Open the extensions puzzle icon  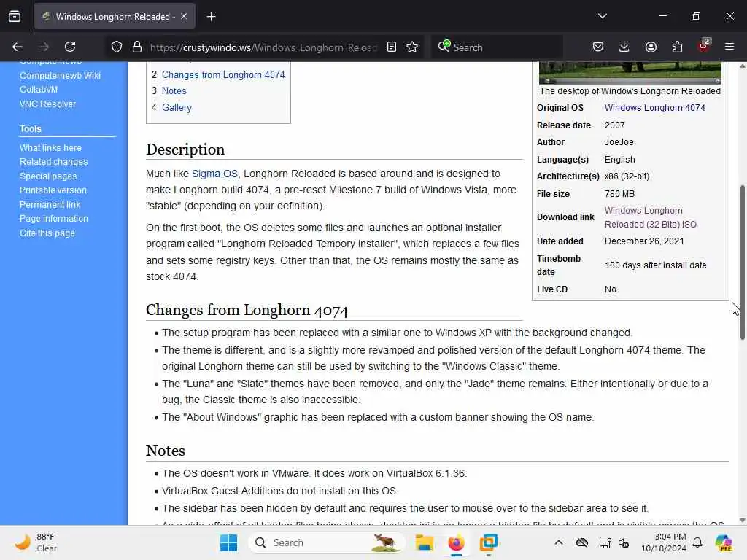pos(677,47)
